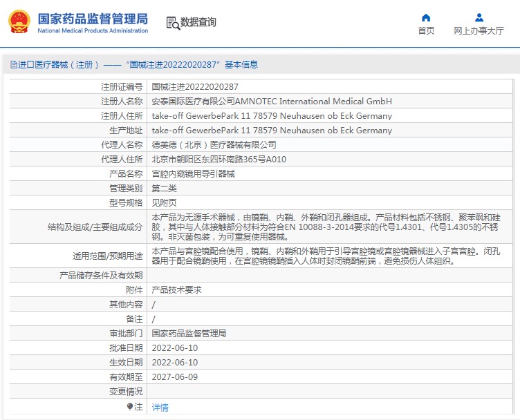Click the 代理人住所 label
The image size is (520, 420).
pyautogui.click(x=122, y=160)
